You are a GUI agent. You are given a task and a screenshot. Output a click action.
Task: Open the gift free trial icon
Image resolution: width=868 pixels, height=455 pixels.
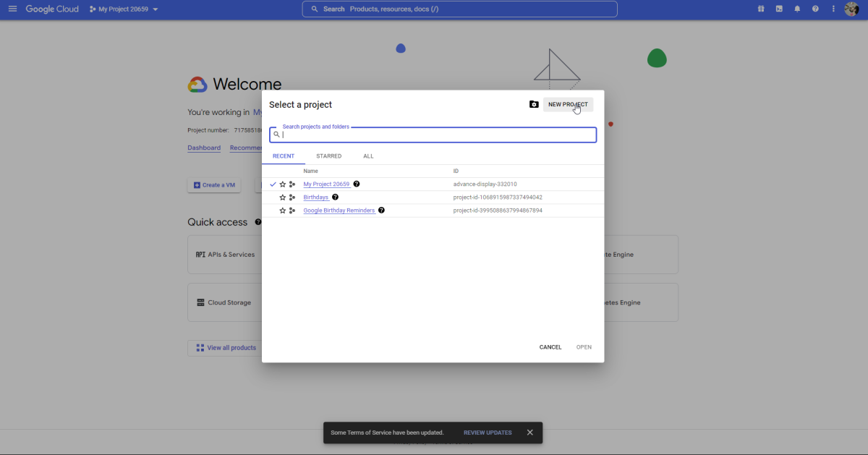(761, 9)
